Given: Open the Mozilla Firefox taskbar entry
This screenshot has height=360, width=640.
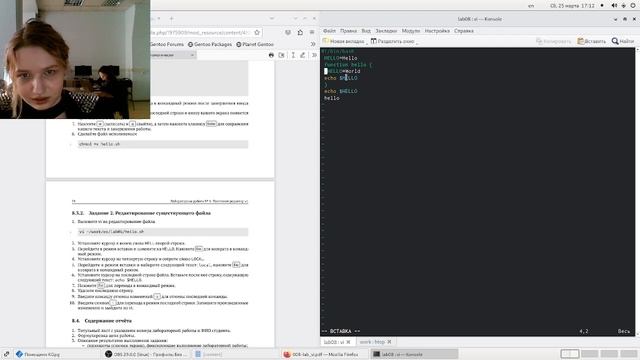Looking at the screenshot, I should [x=321, y=354].
